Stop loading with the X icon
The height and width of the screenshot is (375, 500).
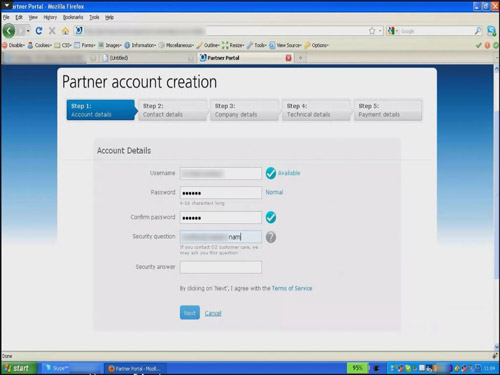(52, 31)
